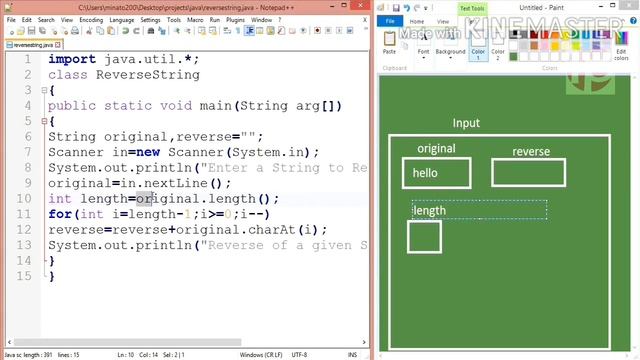Click Windows (CR LF) in the status bar
The width and height of the screenshot is (640, 360).
pos(261,355)
